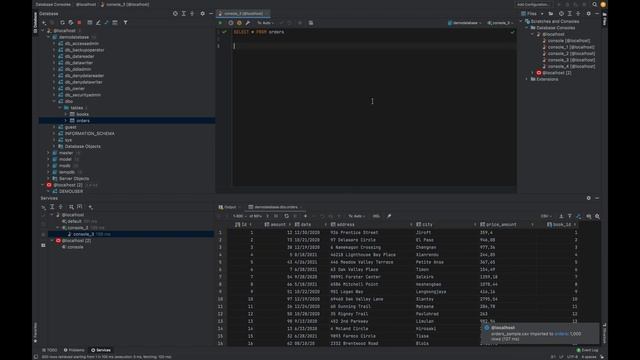640x360 pixels.
Task: Click the red Deactivate/stop icon in Database toolbar
Action: 79,23
